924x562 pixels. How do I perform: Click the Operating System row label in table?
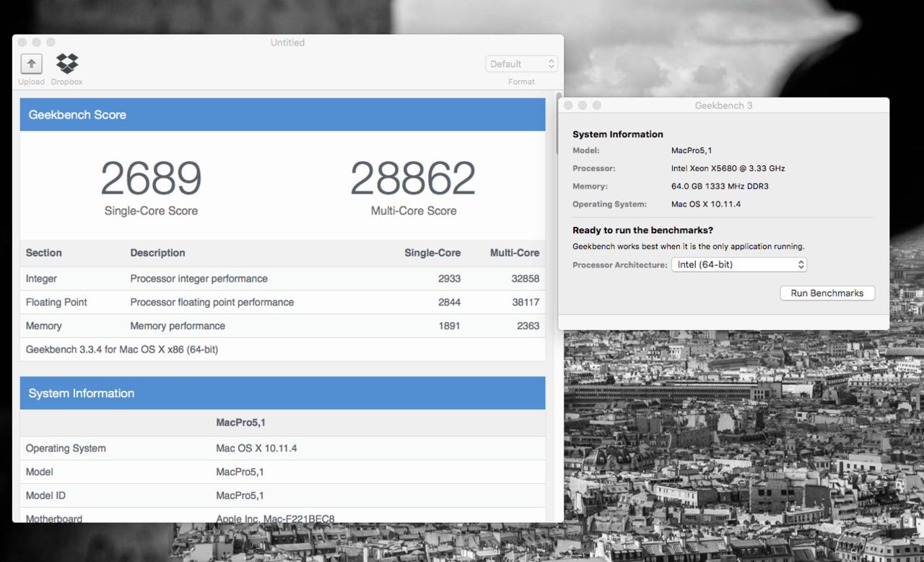point(66,449)
